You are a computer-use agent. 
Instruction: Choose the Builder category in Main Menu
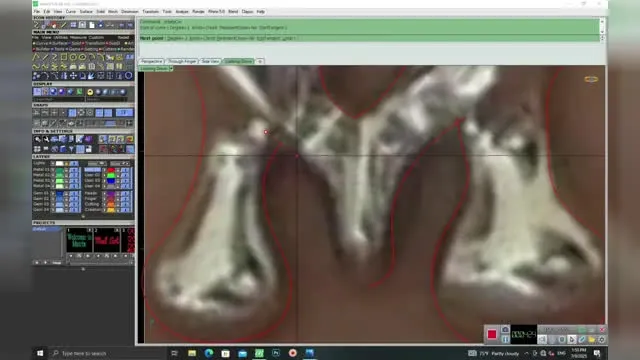[x=42, y=49]
